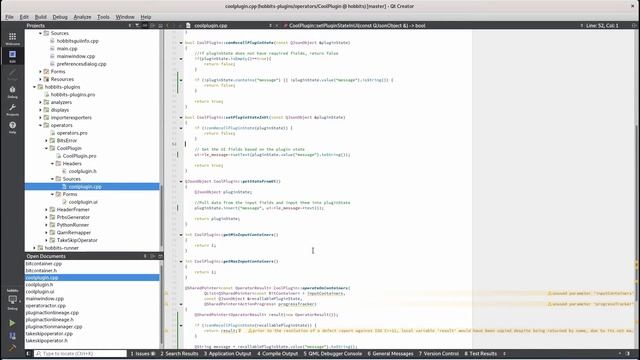Open coolplugin.h in the project tree
This screenshot has width=640, height=360.
[x=82, y=171]
